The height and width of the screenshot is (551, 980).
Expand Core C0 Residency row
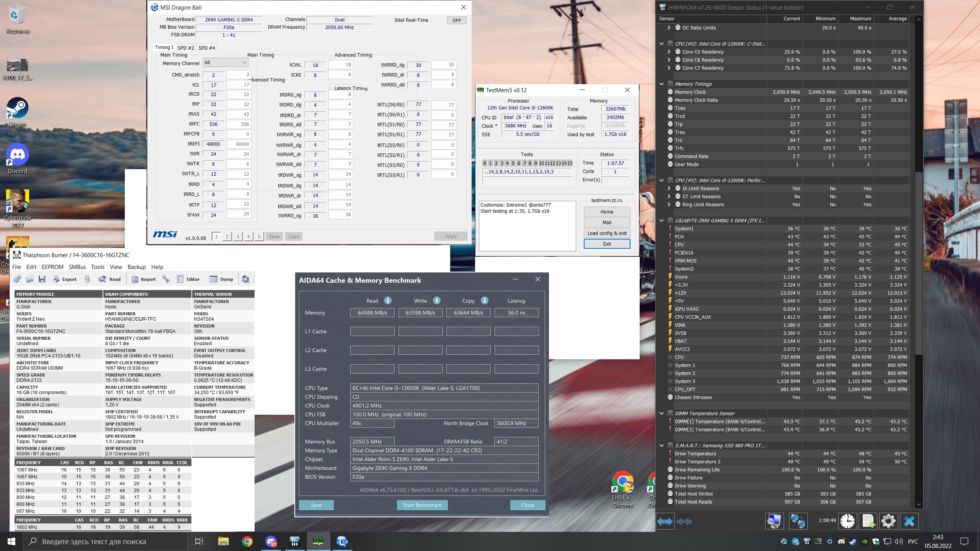(669, 52)
